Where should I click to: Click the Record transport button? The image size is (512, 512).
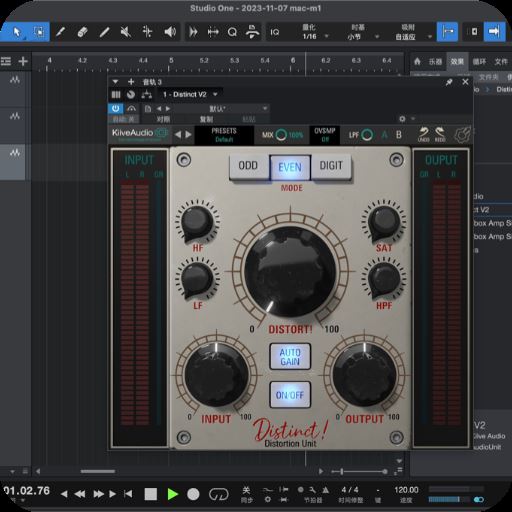[x=193, y=494]
